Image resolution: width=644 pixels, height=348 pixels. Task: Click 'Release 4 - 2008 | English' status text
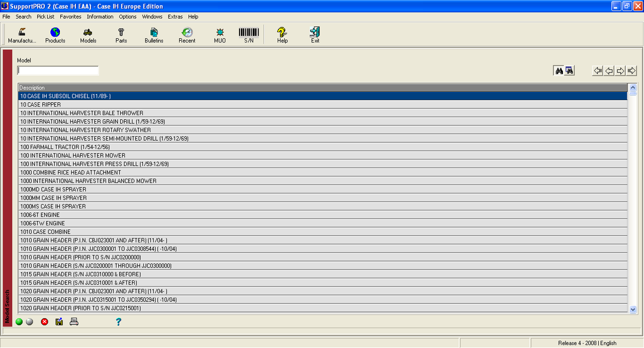(587, 343)
